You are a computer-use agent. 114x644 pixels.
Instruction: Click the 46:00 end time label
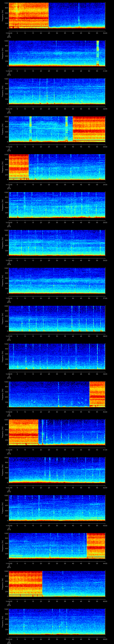tap(105, 639)
